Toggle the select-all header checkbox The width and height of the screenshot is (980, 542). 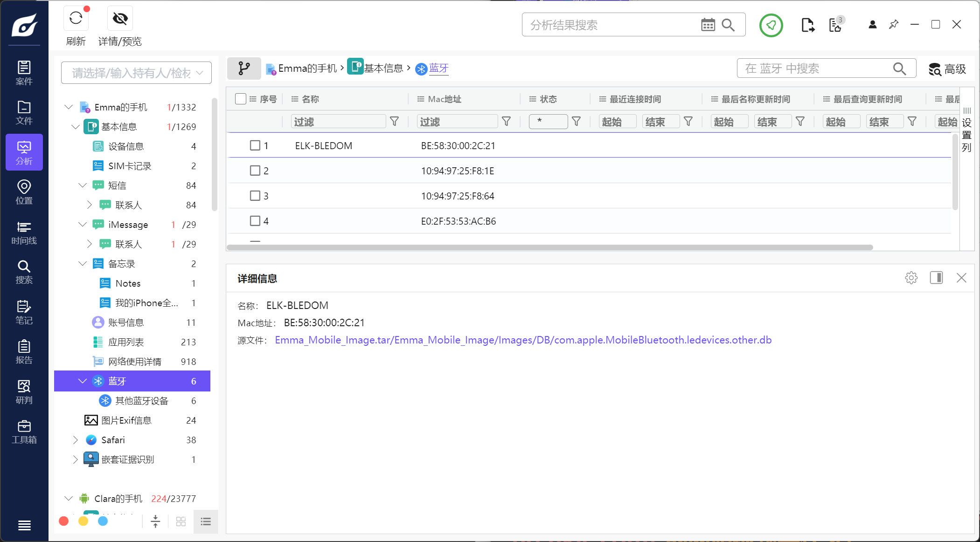click(241, 99)
